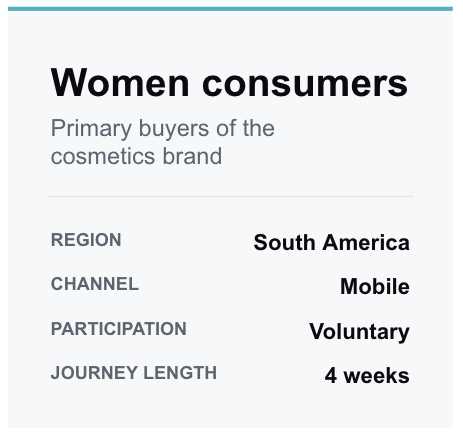Click the PARTICIPATION label
463x434 pixels.
119,329
